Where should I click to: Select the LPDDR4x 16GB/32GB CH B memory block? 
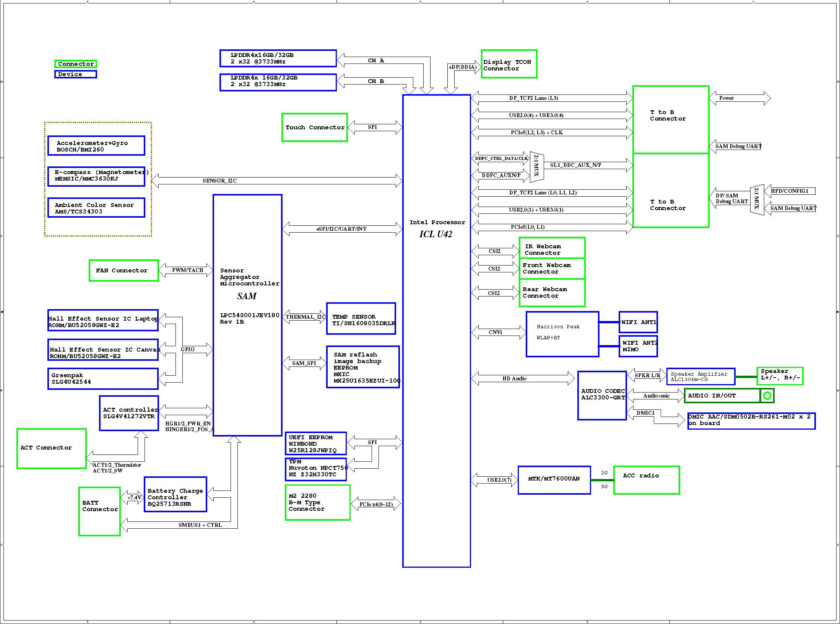tap(278, 82)
